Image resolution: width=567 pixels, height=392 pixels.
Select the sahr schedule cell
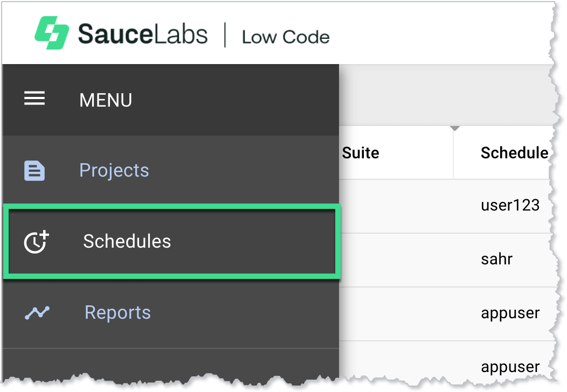pos(496,259)
